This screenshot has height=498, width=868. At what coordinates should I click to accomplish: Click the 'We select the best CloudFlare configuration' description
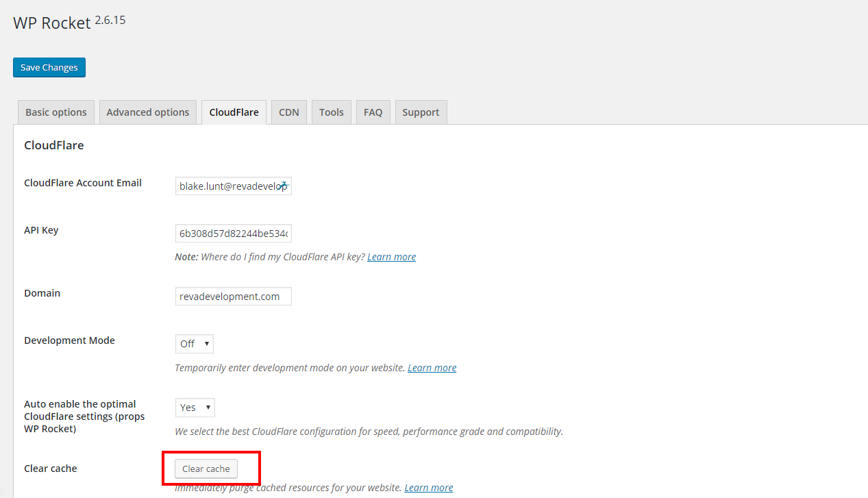coord(369,432)
